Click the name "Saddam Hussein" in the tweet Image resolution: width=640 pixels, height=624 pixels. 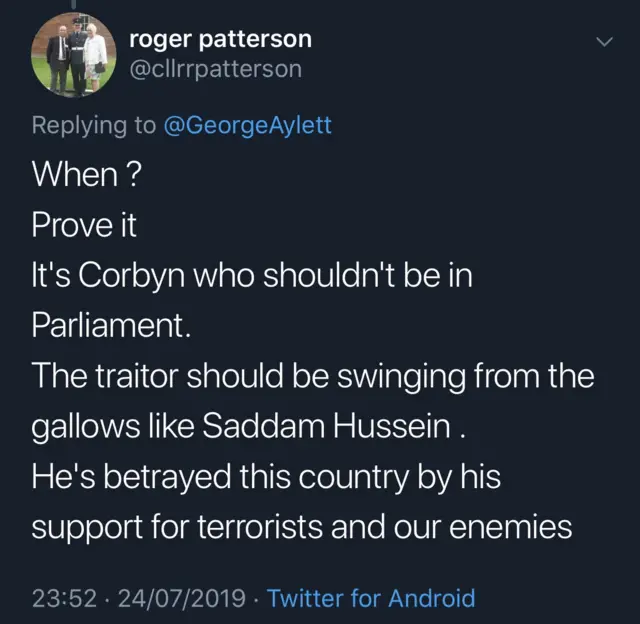tap(332, 427)
